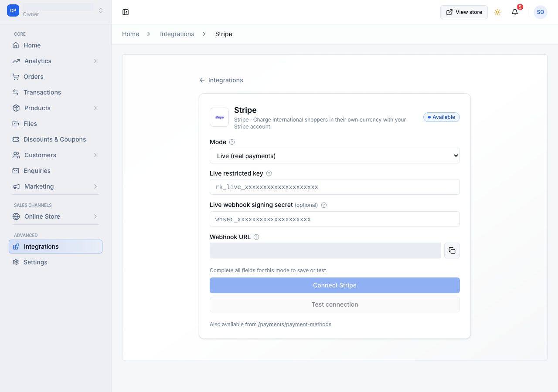Go back via Integrations arrow link
Image resolution: width=558 pixels, height=392 pixels.
point(221,80)
